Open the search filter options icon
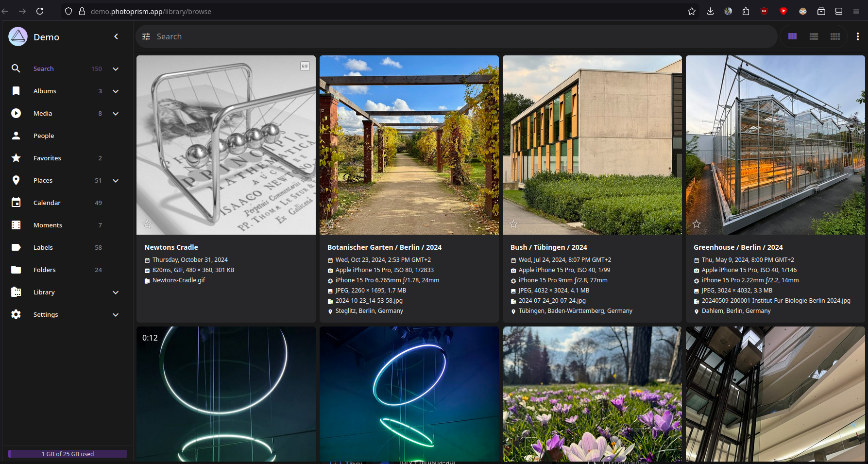Image resolution: width=868 pixels, height=464 pixels. [x=146, y=37]
